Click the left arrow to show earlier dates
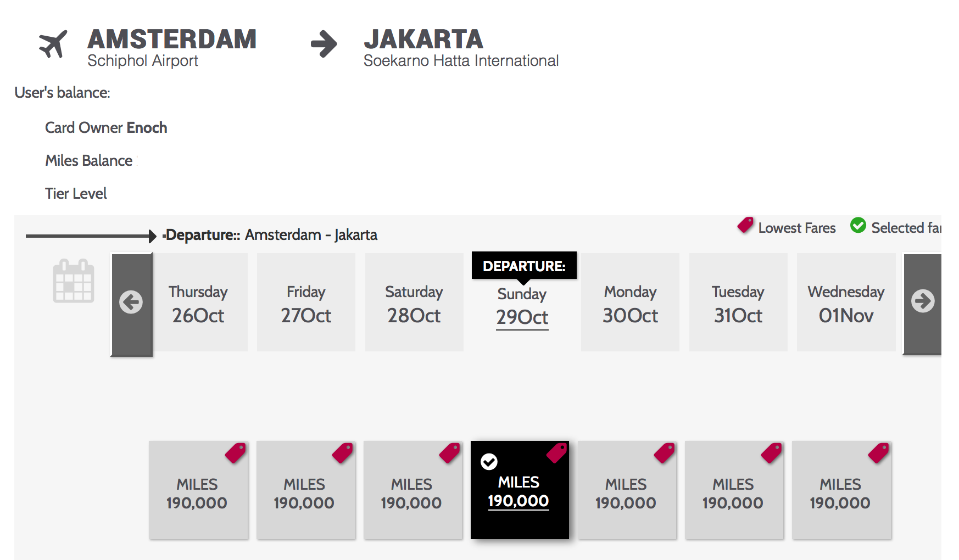Viewport: 959px width, 560px height. 131,301
